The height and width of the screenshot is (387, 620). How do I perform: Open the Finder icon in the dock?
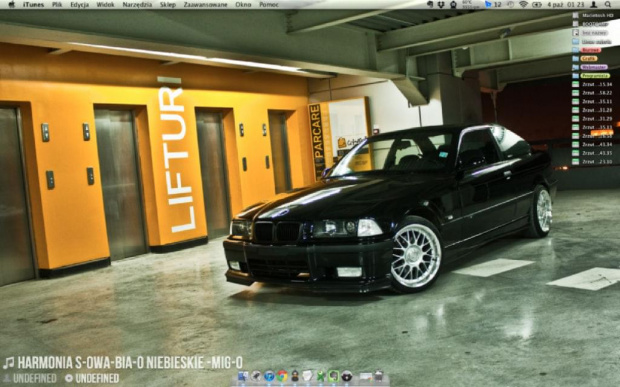(x=242, y=376)
